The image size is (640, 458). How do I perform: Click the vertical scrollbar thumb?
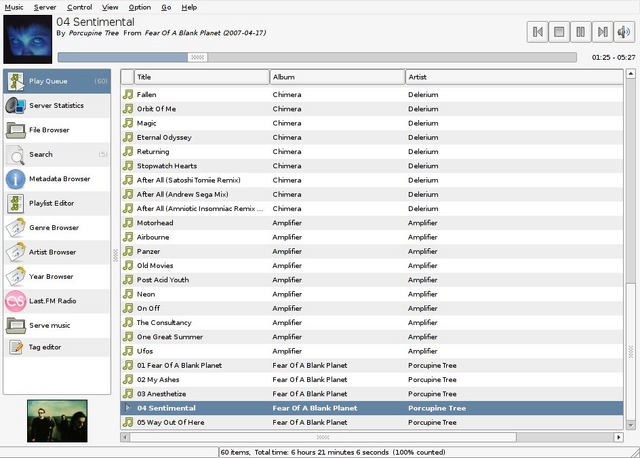tap(631, 351)
